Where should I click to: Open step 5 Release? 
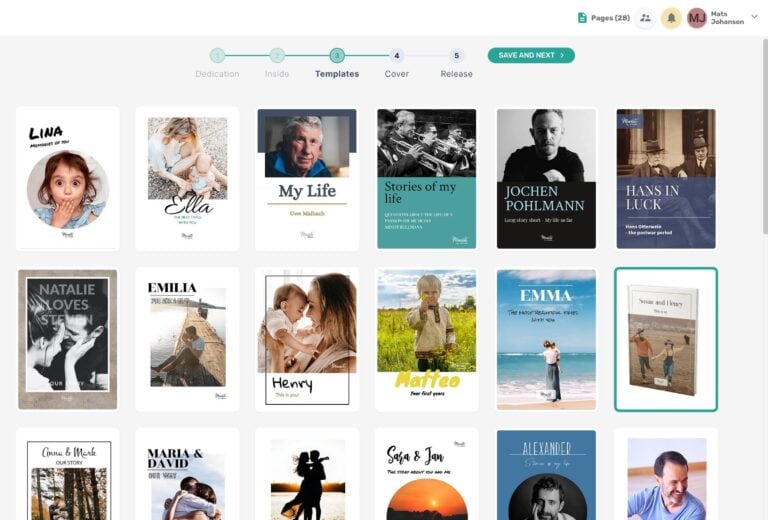[457, 56]
